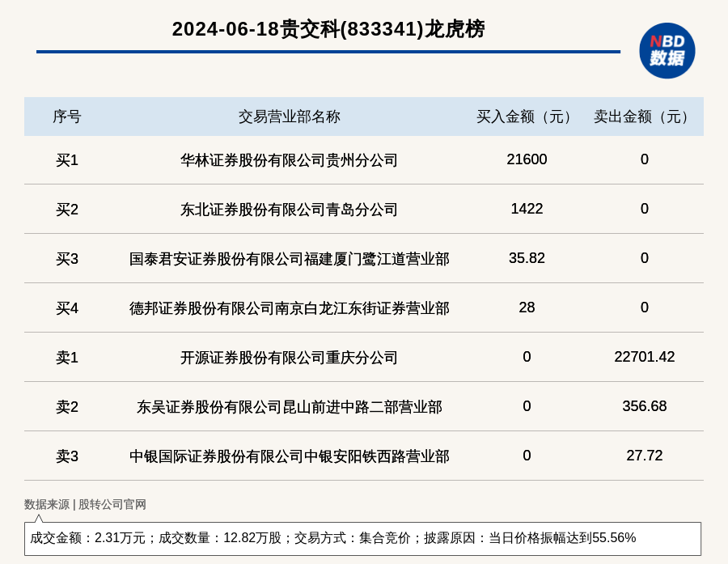The width and height of the screenshot is (728, 564).
Task: Click the 买4 row label
Action: [67, 307]
